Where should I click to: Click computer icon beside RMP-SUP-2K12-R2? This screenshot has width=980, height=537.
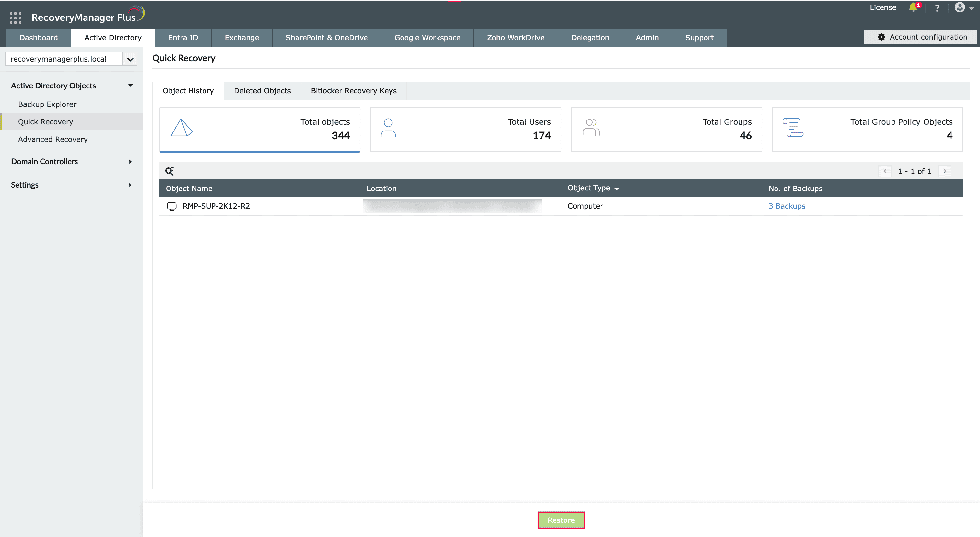point(171,206)
